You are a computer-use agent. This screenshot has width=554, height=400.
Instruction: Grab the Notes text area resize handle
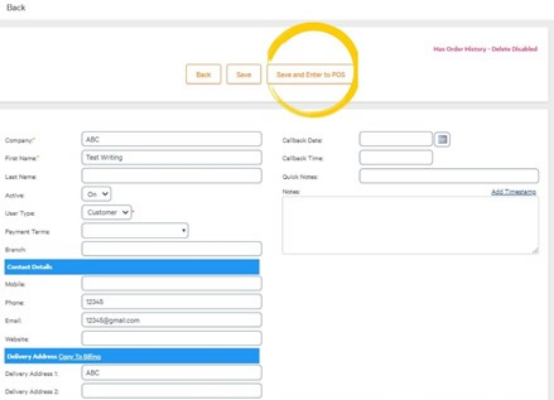(535, 251)
